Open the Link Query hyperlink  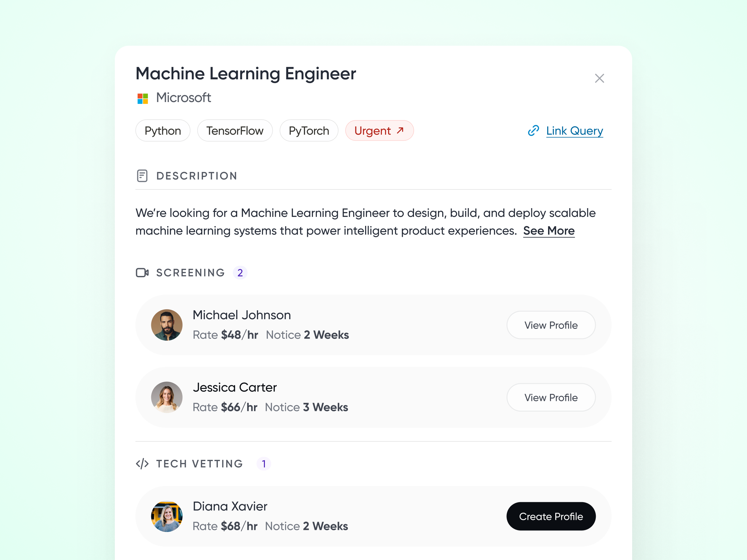point(574,131)
